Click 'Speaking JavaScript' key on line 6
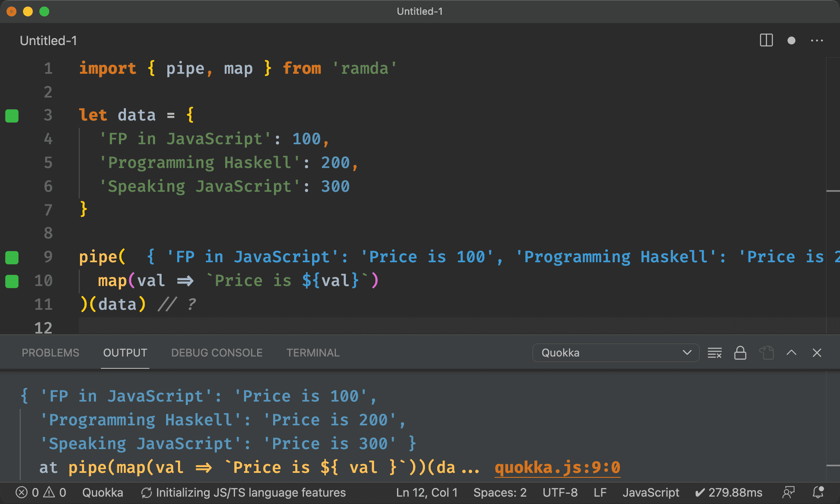Viewport: 840px width, 504px height. [x=200, y=186]
